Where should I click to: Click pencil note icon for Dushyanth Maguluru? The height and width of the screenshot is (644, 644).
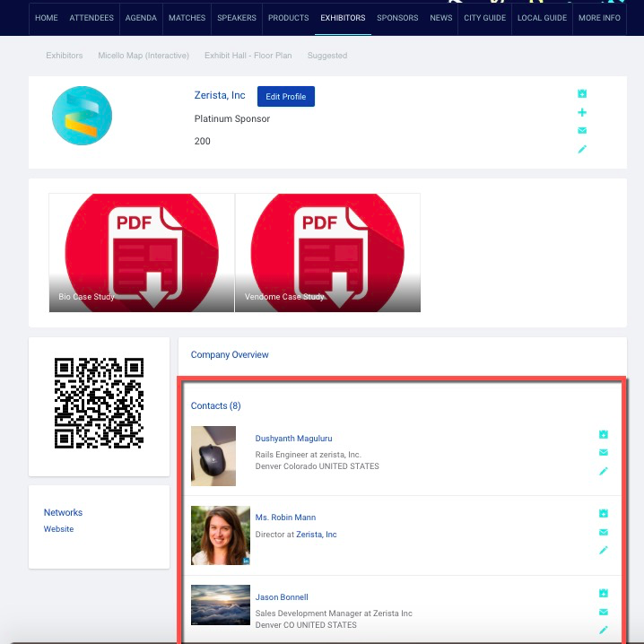tap(604, 471)
